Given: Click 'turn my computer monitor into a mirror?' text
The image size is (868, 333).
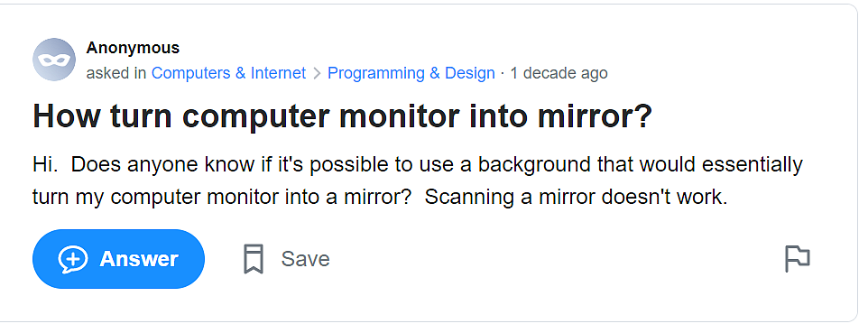Looking at the screenshot, I should point(221,198).
